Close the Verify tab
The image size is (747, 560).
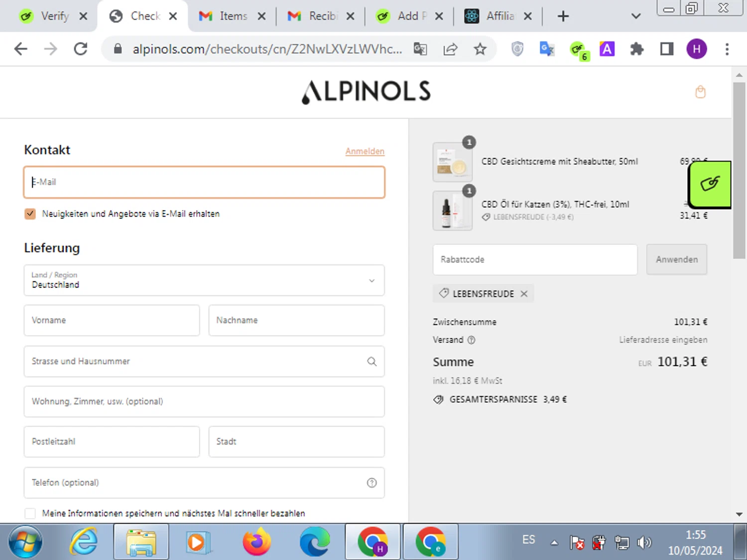coord(84,16)
